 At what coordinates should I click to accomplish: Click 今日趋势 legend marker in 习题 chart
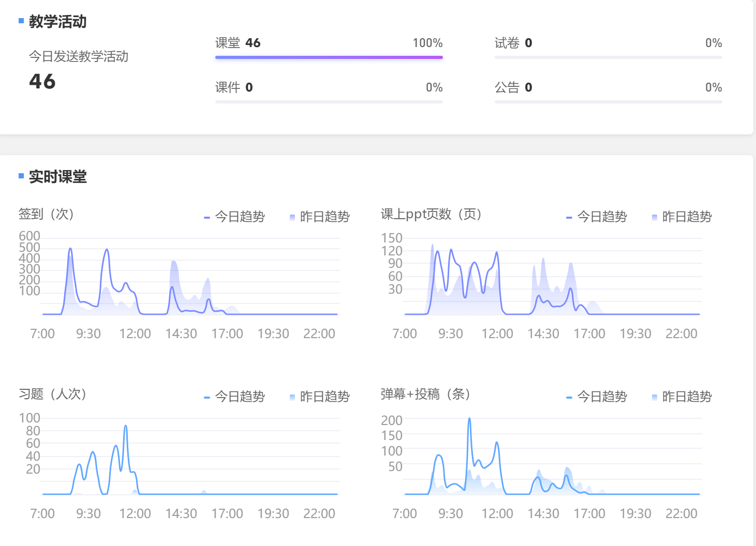(207, 397)
